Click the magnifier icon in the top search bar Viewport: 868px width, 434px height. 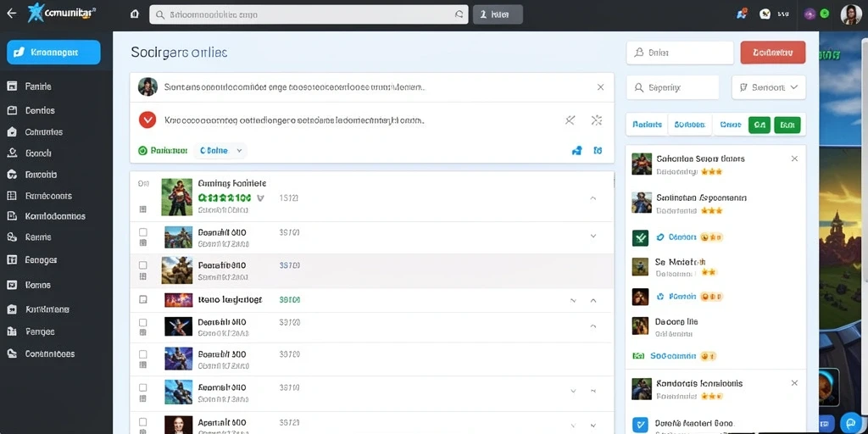click(160, 15)
